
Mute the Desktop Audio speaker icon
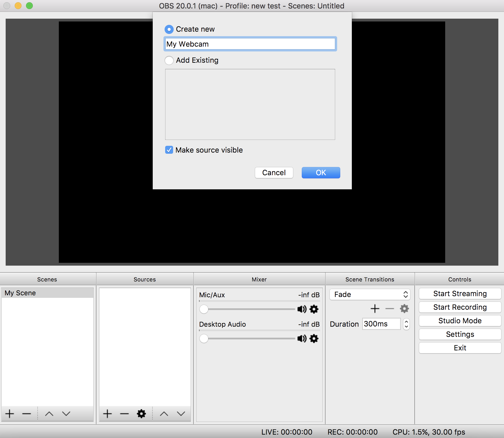(x=302, y=339)
